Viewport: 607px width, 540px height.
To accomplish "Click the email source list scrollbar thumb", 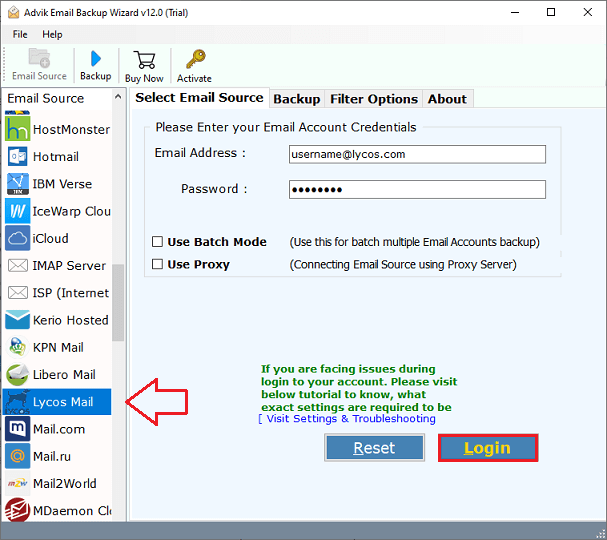I will coord(118,303).
